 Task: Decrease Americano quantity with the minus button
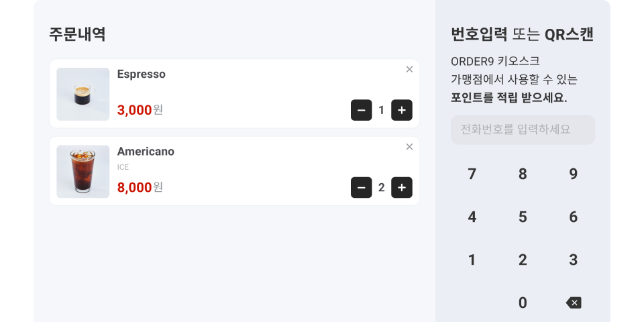(x=361, y=187)
